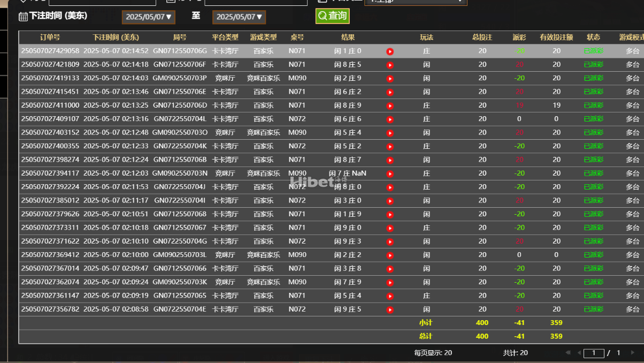The image size is (644, 363).
Task: Click calendar icon beside 下注时间 label
Action: point(23,17)
